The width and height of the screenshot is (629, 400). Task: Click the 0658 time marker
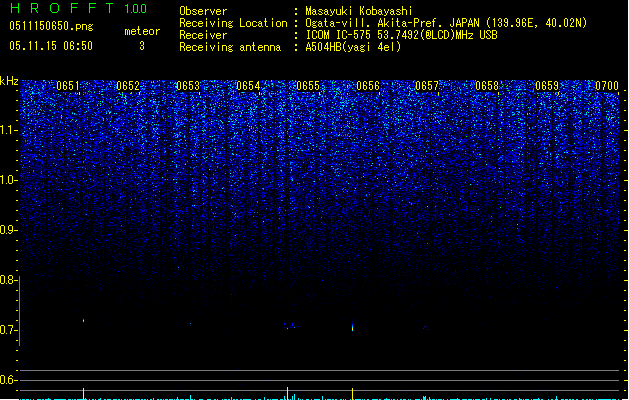click(x=487, y=86)
